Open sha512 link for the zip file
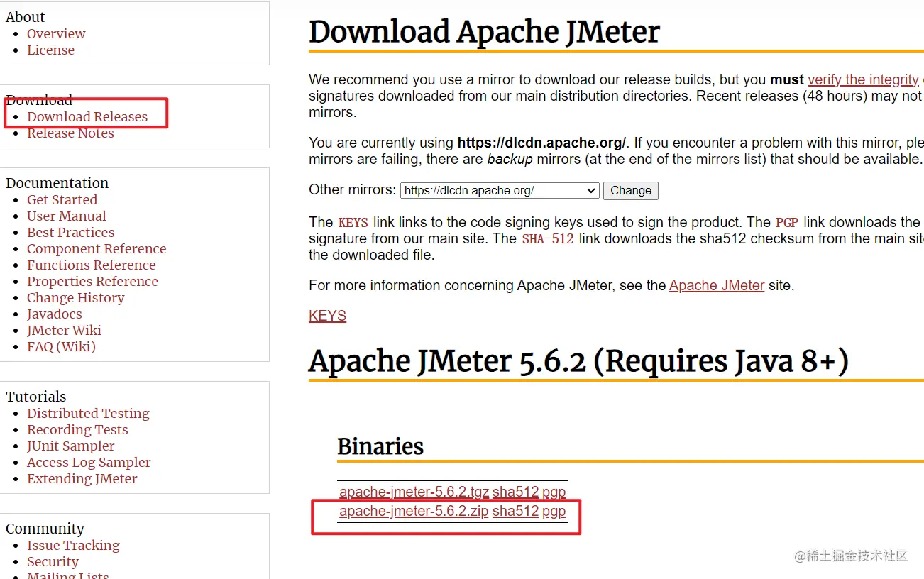Screen dimensions: 924x579 (x=515, y=512)
